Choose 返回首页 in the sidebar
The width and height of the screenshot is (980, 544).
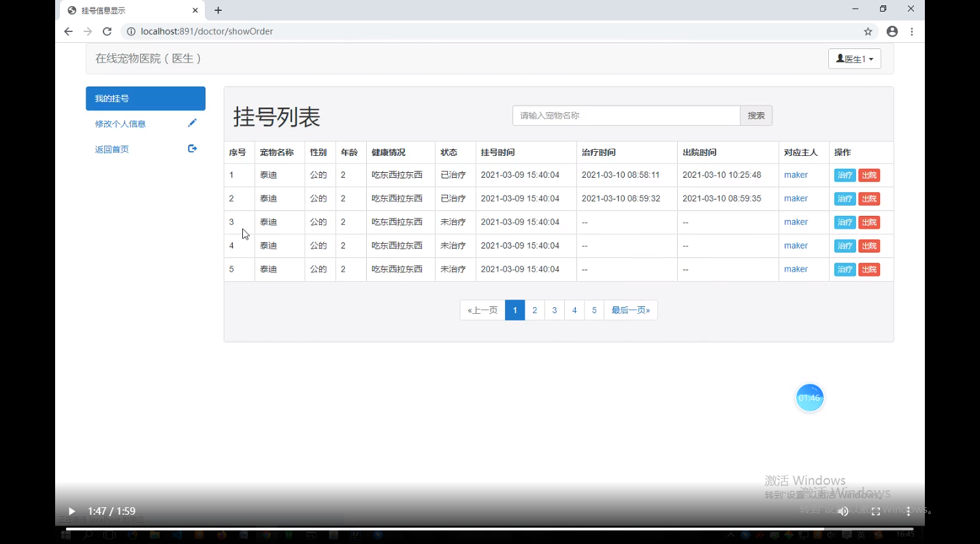[146, 148]
